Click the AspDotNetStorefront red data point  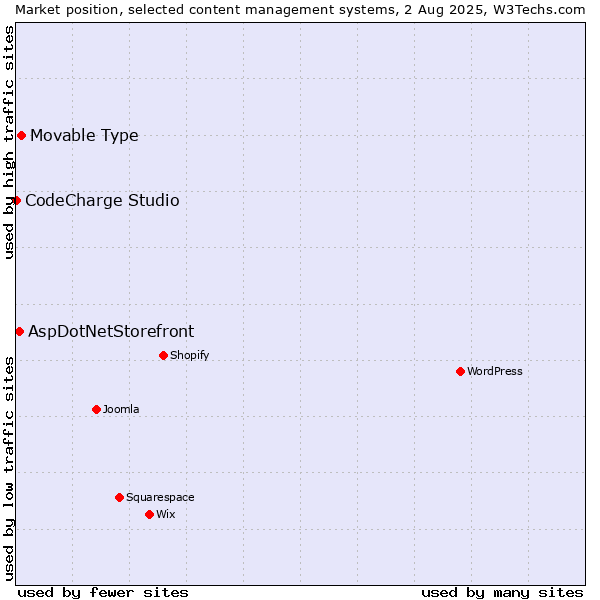click(x=20, y=331)
